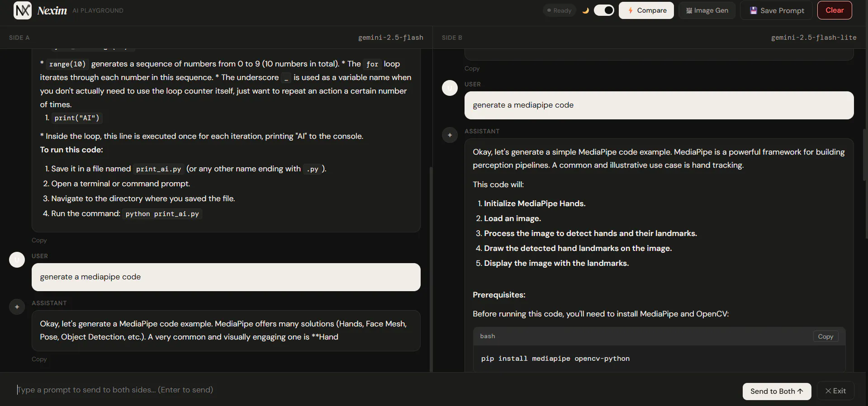Screen dimensions: 868x406
Task: Click the Side A user avatar icon
Action: 17,260
